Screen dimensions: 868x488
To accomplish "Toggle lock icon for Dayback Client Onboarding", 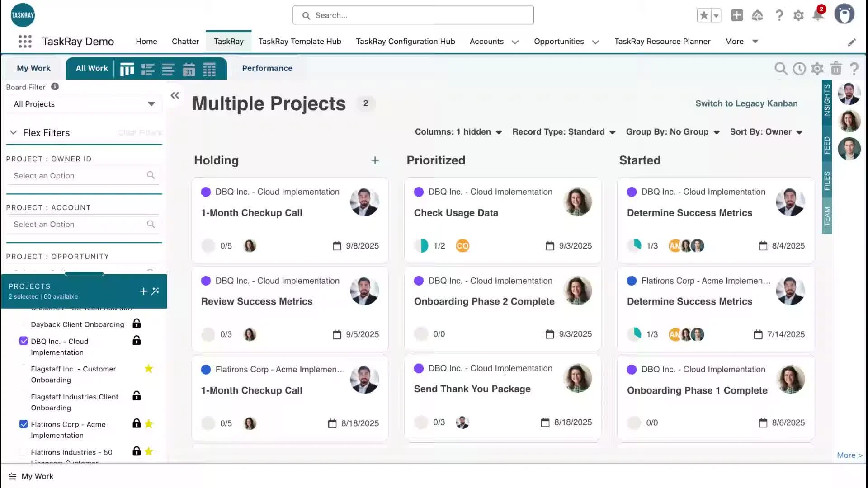I will coord(137,324).
